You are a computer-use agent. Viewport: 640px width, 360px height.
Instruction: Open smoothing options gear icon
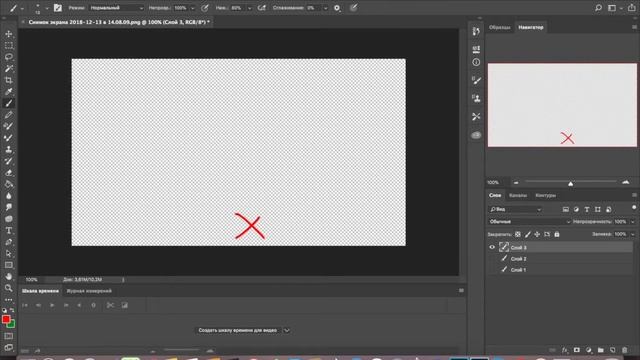click(x=337, y=8)
